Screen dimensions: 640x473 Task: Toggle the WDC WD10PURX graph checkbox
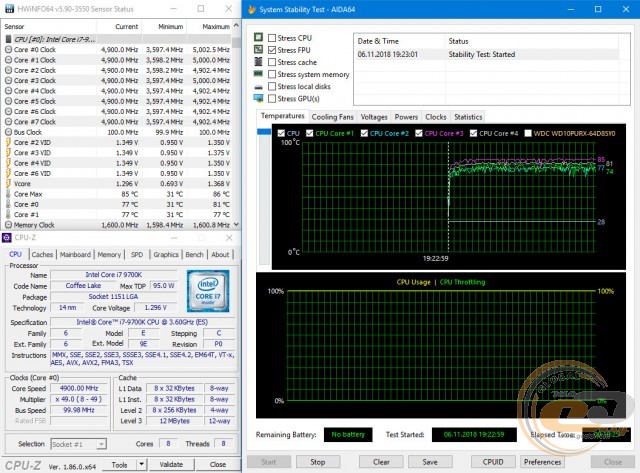tap(528, 133)
